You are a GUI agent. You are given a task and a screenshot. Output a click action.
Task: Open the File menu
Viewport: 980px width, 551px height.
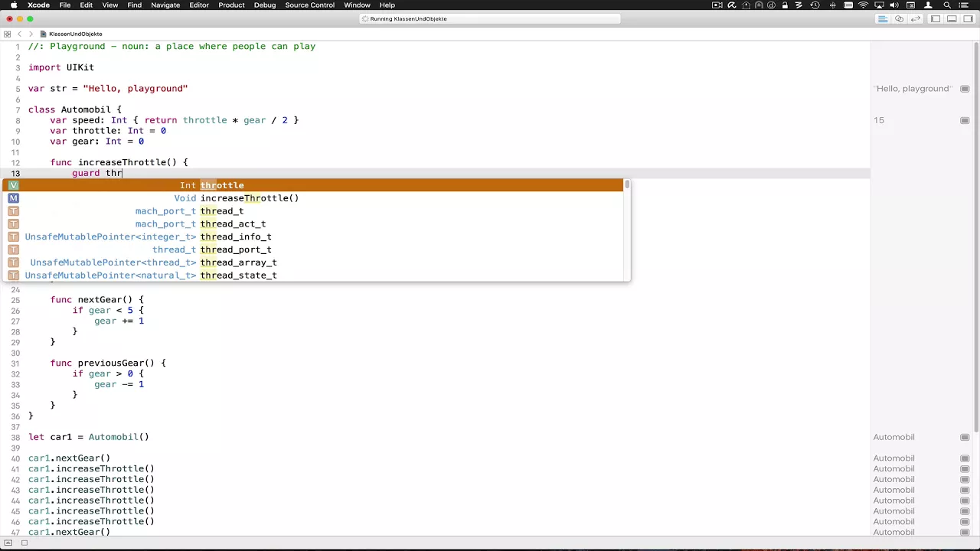point(65,5)
